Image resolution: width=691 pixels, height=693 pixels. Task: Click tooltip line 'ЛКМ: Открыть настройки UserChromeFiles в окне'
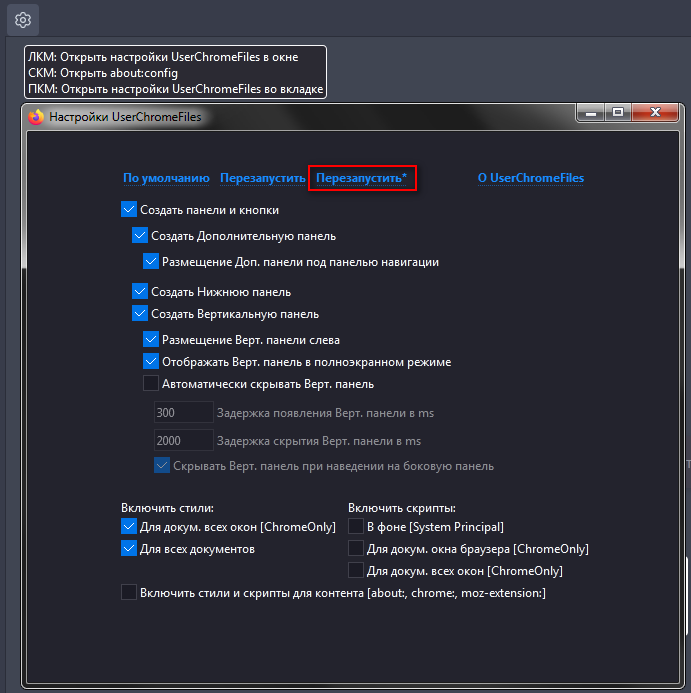(163, 57)
